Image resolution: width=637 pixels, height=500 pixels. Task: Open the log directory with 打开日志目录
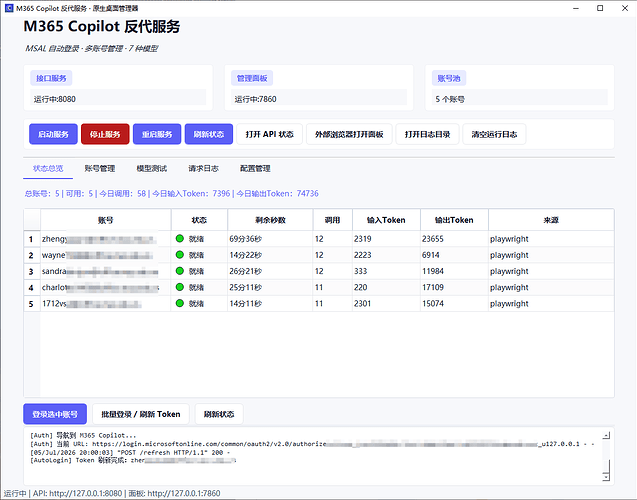click(427, 134)
